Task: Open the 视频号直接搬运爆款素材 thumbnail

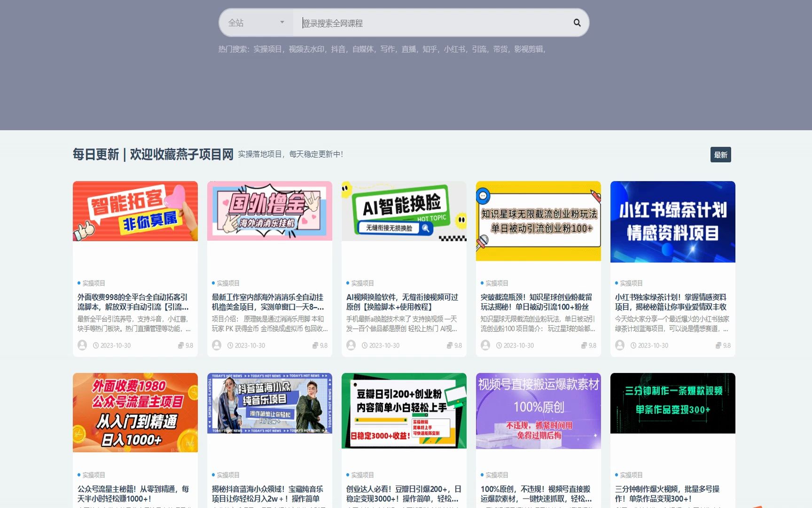Action: pyautogui.click(x=539, y=411)
